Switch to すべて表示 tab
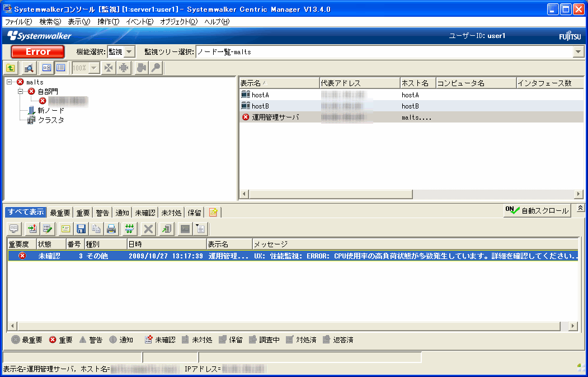This screenshot has width=588, height=377. [26, 212]
